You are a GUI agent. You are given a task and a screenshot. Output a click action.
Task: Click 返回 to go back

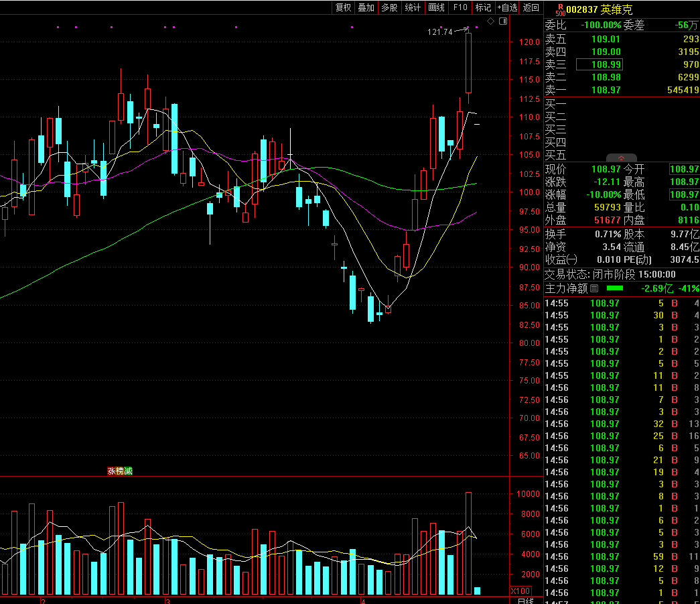pos(531,7)
